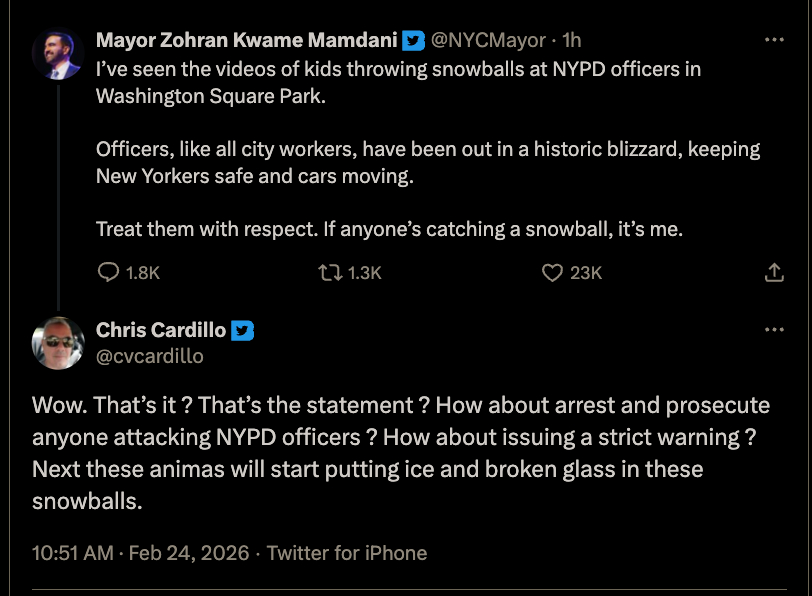Reply to the Mayor's snowball tweet
The width and height of the screenshot is (812, 596).
click(108, 272)
